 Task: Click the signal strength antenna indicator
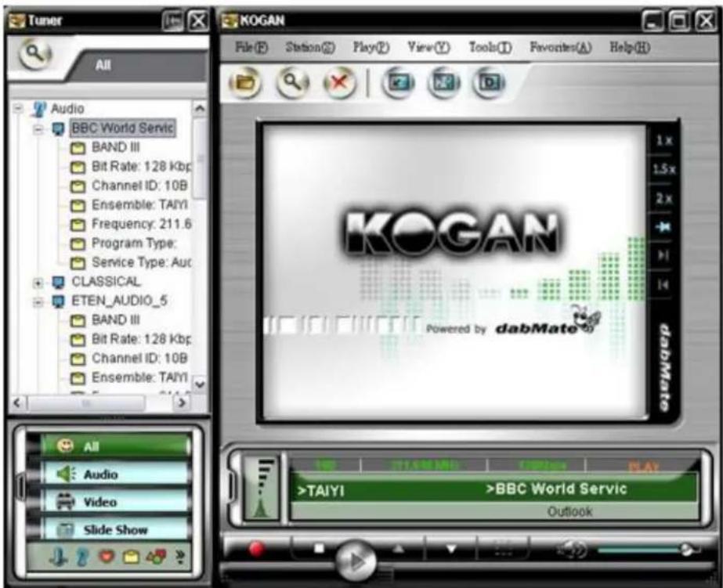tap(262, 489)
